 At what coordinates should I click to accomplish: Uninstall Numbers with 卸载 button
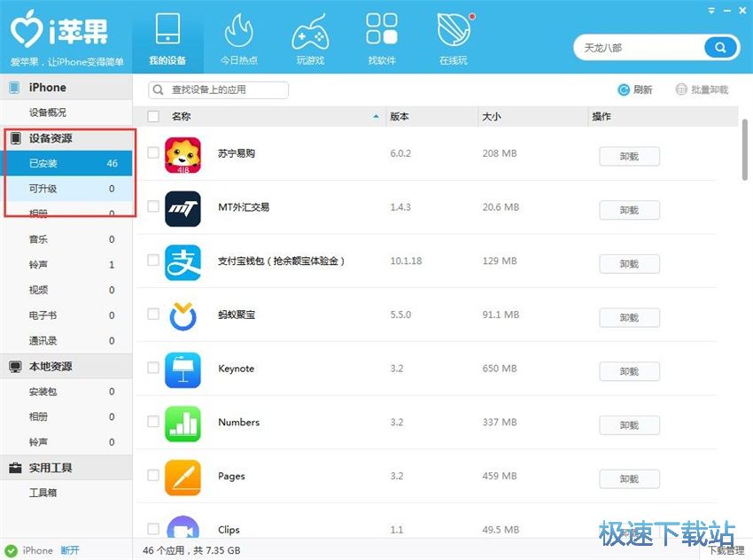(x=629, y=425)
